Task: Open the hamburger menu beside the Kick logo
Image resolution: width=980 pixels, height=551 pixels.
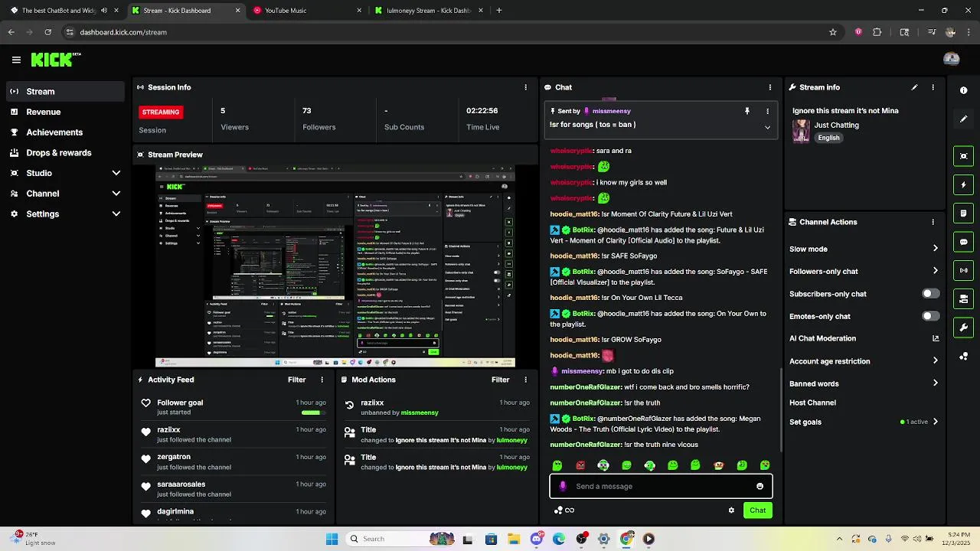Action: (16, 60)
